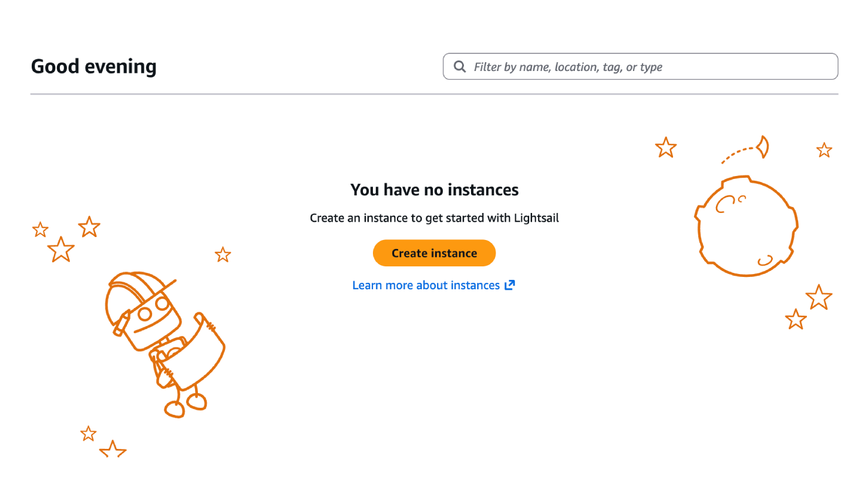
Task: Click the leftmost small star of the left trio
Action: click(40, 229)
